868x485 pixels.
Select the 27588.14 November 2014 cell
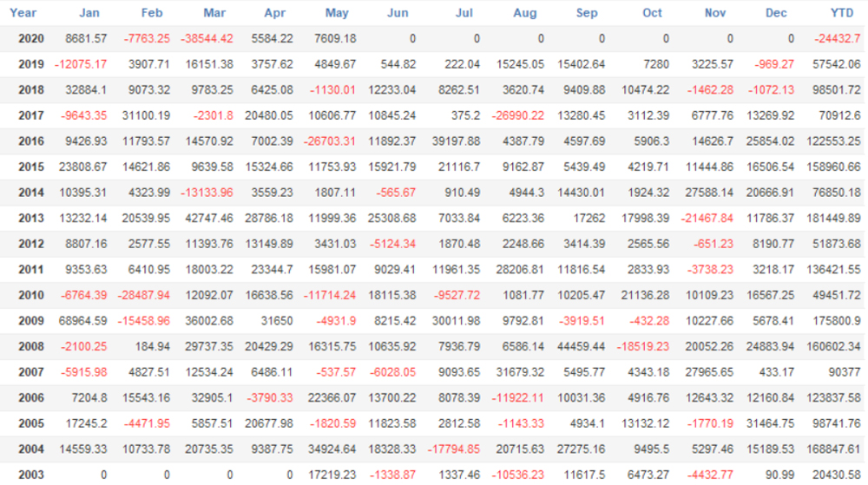tap(707, 193)
